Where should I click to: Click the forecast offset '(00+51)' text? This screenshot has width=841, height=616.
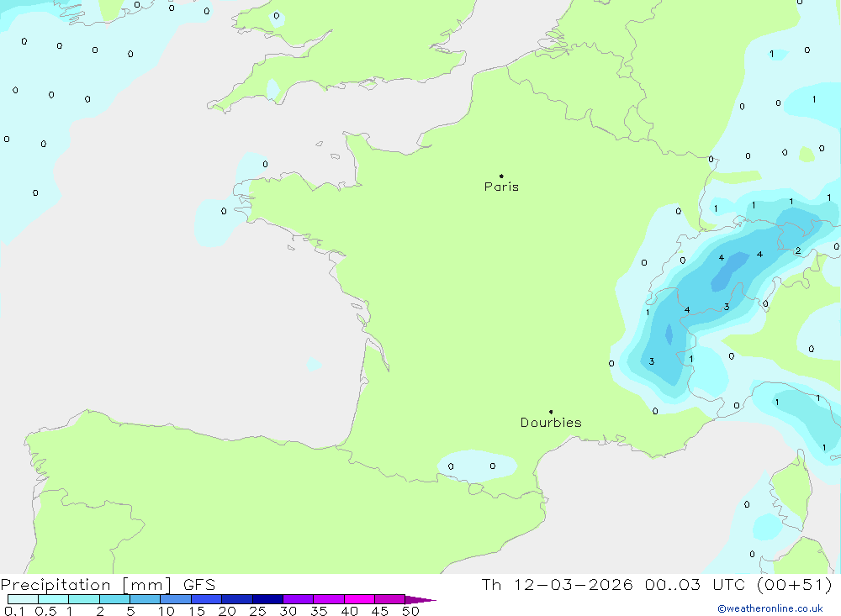click(794, 584)
